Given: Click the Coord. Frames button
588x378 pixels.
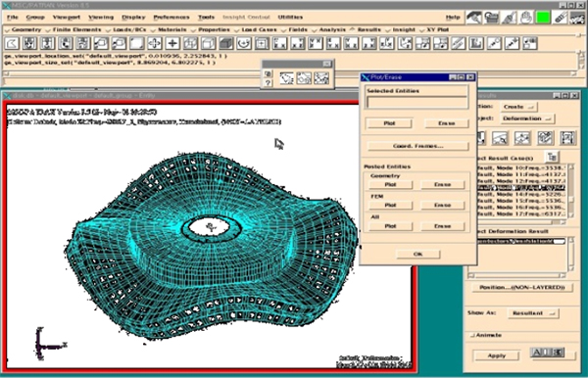Looking at the screenshot, I should [x=418, y=146].
